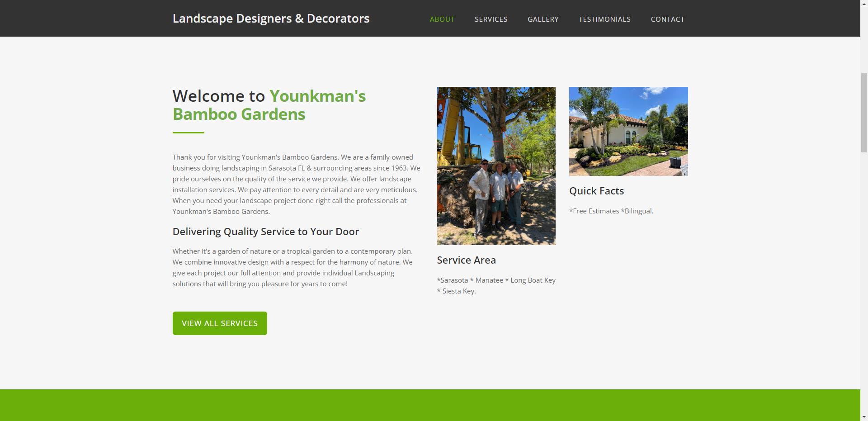This screenshot has height=421, width=868.
Task: Click the paragraph beginning Whether it's a garden
Action: [292, 267]
